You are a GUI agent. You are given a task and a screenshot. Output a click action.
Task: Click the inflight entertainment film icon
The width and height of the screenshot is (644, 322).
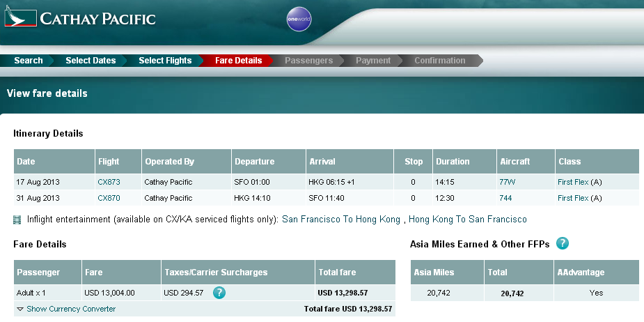[17, 220]
